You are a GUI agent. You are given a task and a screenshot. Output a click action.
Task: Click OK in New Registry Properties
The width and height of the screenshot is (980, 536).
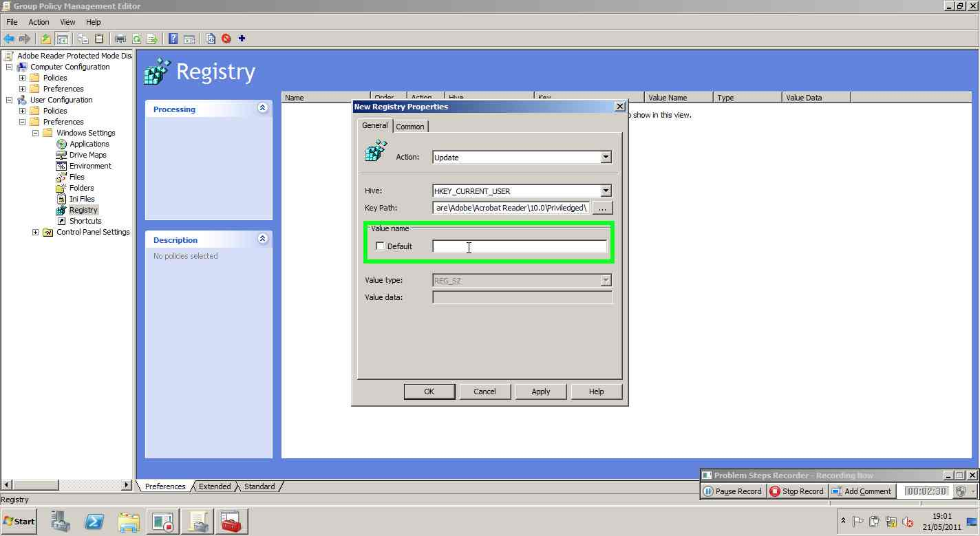(429, 392)
